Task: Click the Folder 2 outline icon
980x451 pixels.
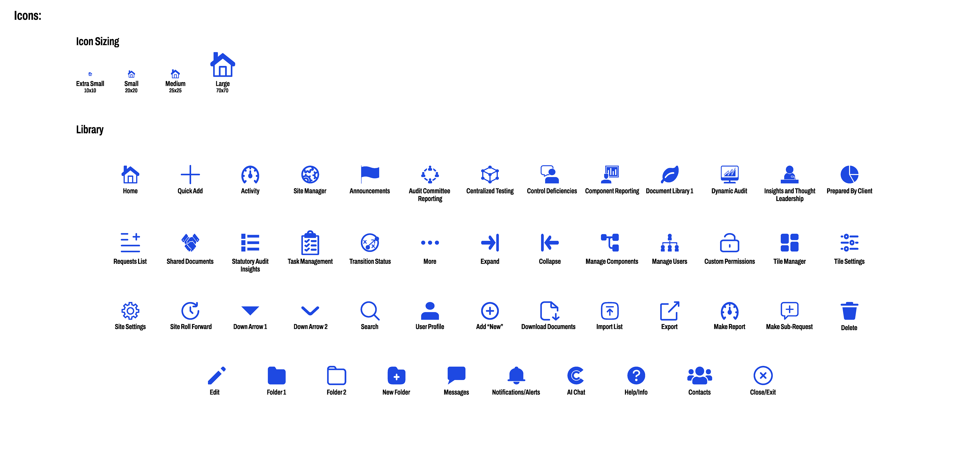Action: pos(337,376)
